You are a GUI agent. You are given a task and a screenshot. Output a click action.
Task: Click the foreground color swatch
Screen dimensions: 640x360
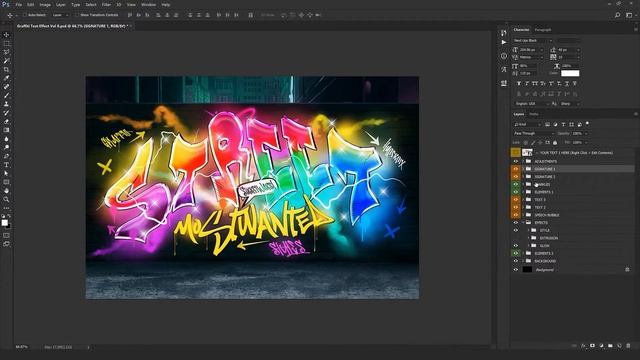[4, 223]
